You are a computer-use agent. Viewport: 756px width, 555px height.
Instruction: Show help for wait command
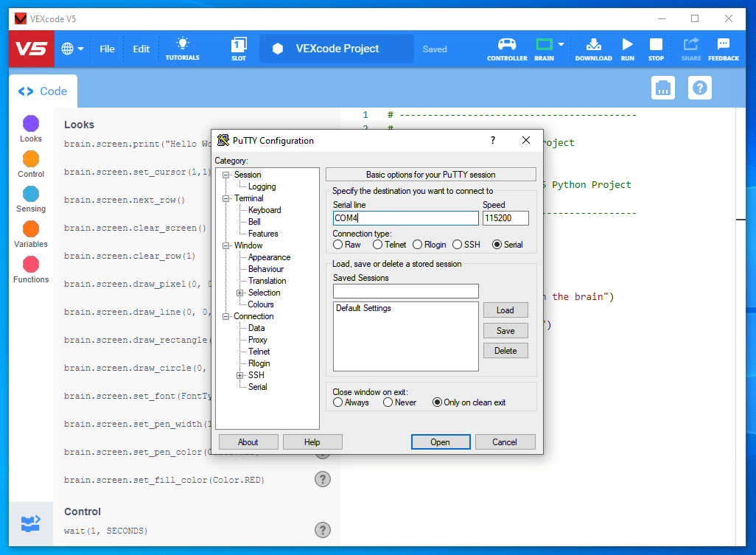pos(323,530)
